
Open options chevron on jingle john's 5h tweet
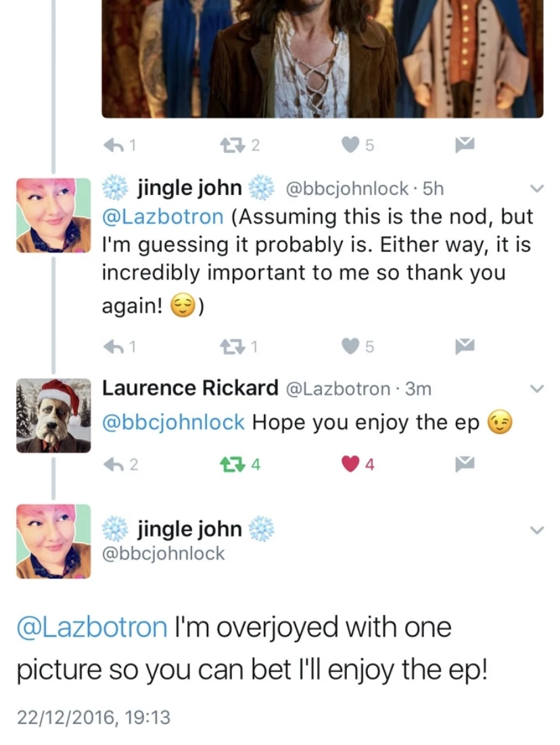point(536,189)
